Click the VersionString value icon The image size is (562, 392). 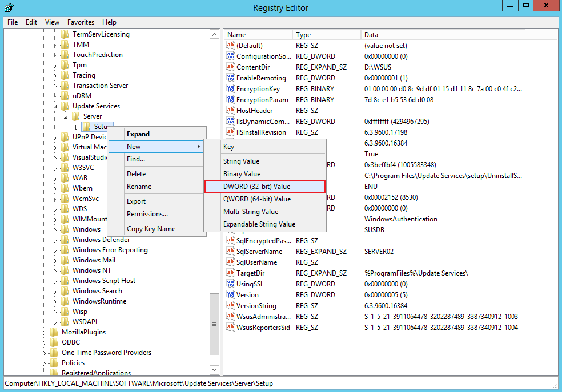point(231,305)
